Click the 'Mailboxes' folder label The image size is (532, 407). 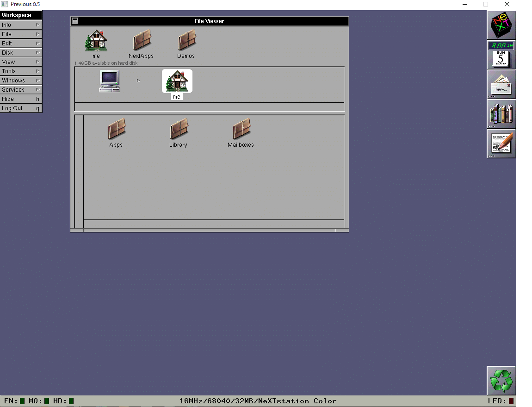241,145
